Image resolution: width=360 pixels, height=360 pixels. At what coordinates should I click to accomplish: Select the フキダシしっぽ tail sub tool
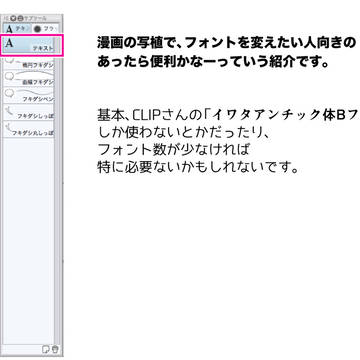tap(29, 112)
